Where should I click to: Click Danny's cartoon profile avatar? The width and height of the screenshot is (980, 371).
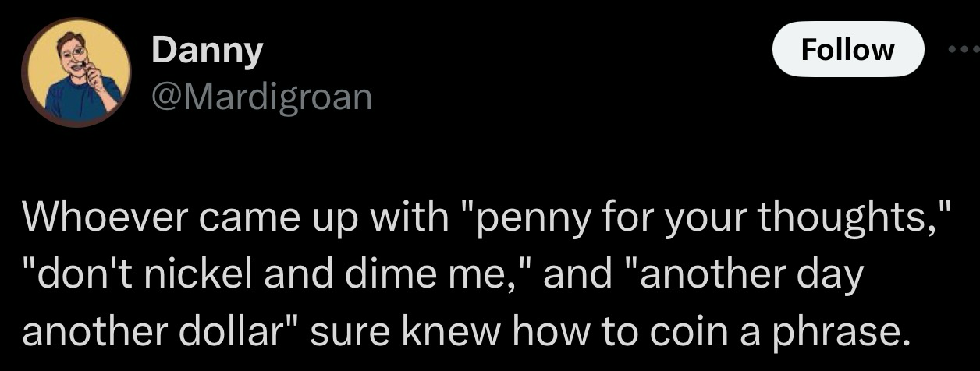tap(76, 71)
